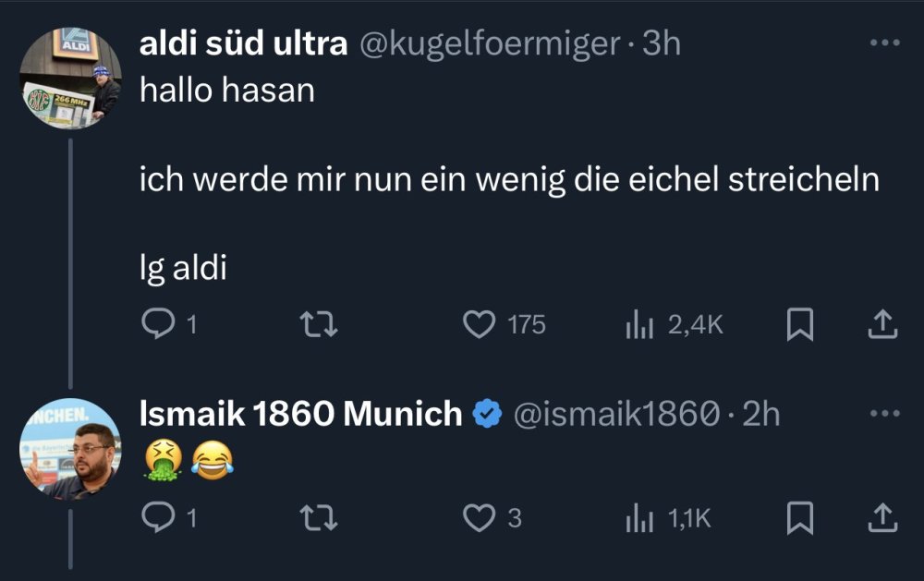This screenshot has width=924, height=581.
Task: Retweet the aldi süd ultra post
Action: (320, 323)
